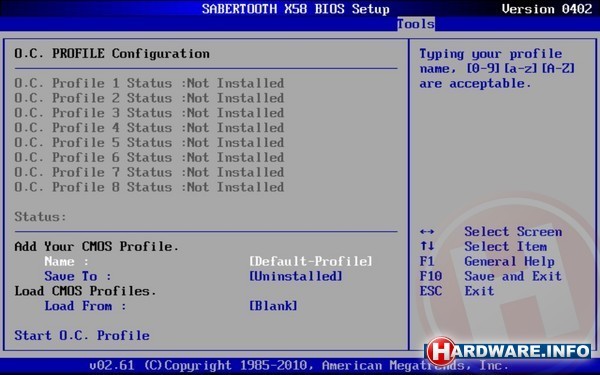The width and height of the screenshot is (600, 375).
Task: Click the O.C. PROFILE Configuration heading
Action: [x=112, y=54]
